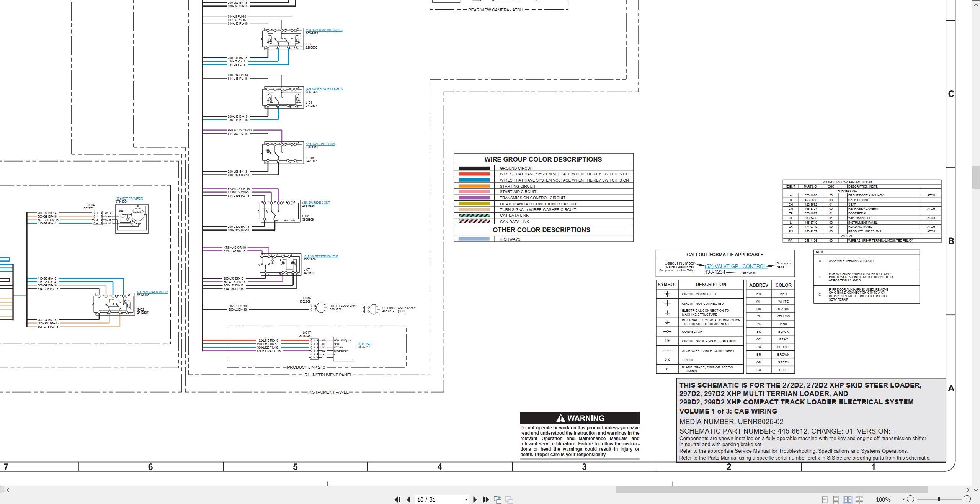Open the (27) SW REVERSING FAN link
The image size is (980, 504).
321,256
